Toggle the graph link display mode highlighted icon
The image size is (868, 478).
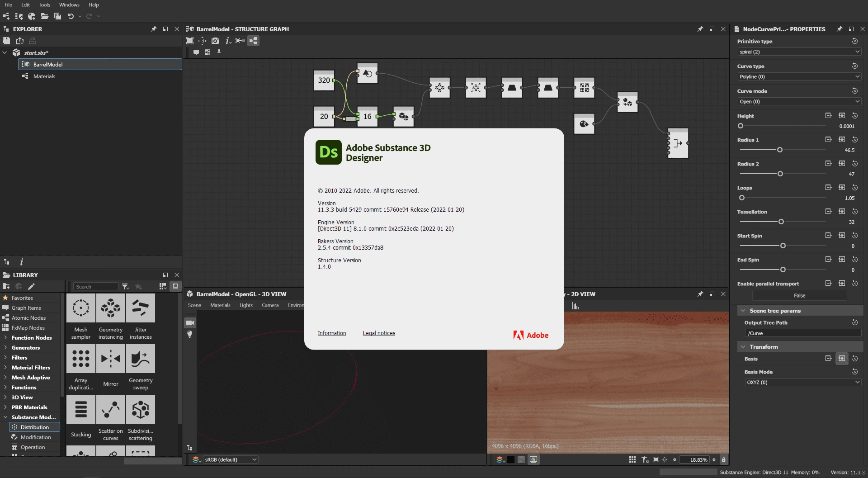point(254,41)
